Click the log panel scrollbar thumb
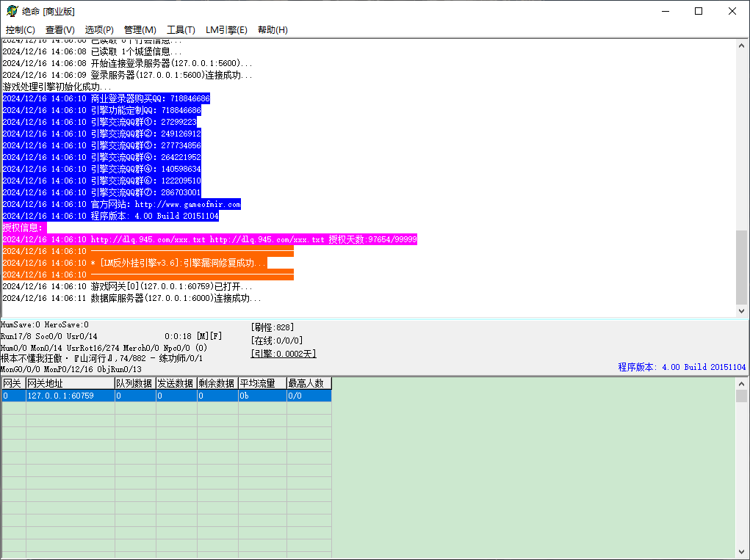 [741, 267]
